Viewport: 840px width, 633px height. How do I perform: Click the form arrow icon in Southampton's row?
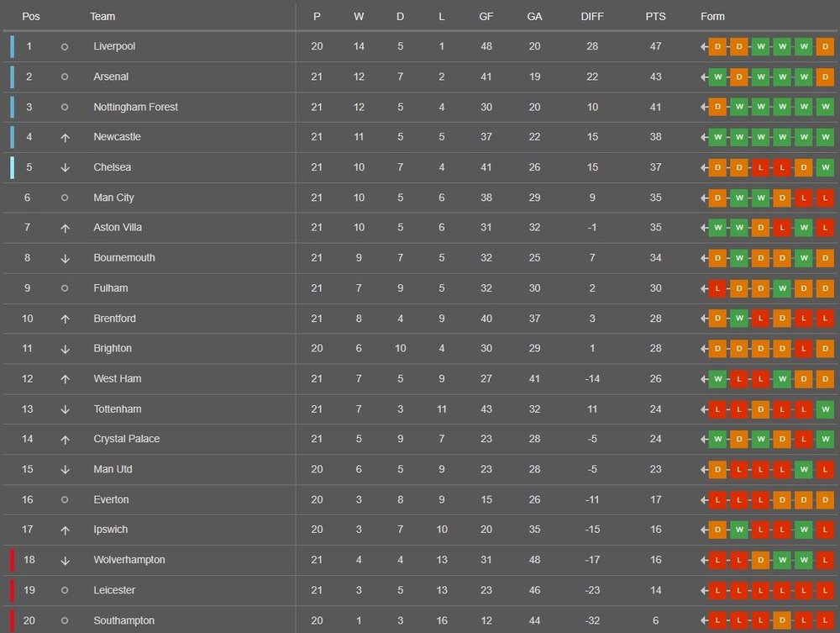(x=704, y=620)
